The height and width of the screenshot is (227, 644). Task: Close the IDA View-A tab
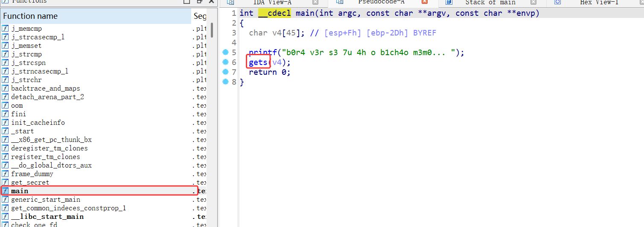(x=315, y=2)
